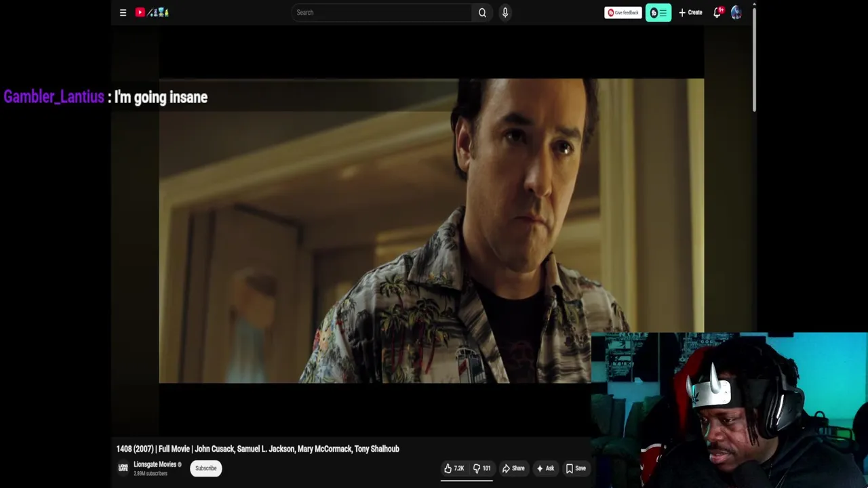Open the Lionsgate Movies channel name link

155,464
